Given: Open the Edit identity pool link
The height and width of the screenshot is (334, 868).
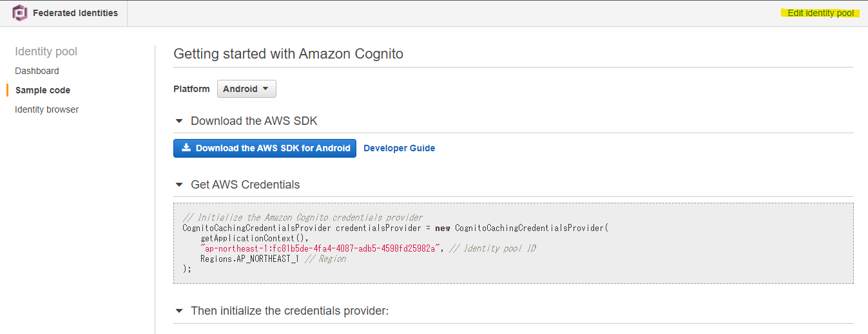Looking at the screenshot, I should click(x=820, y=13).
